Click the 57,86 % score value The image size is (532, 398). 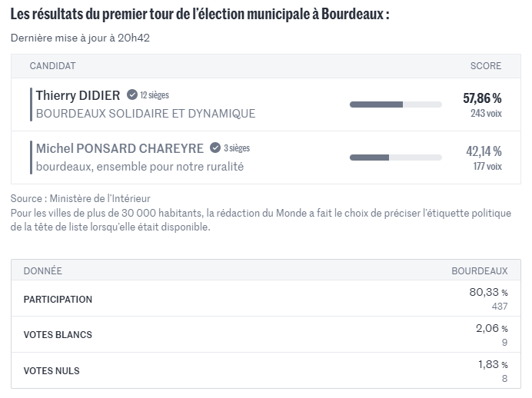(482, 98)
